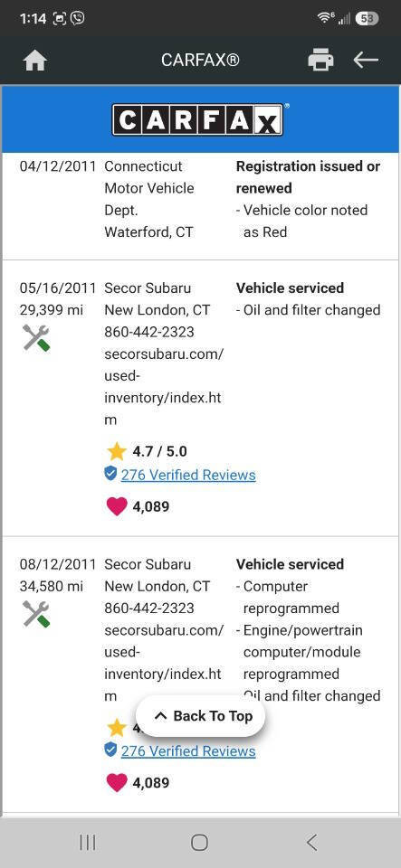Open 276 Verified Reviews link for 05/16/2011

[x=188, y=475]
